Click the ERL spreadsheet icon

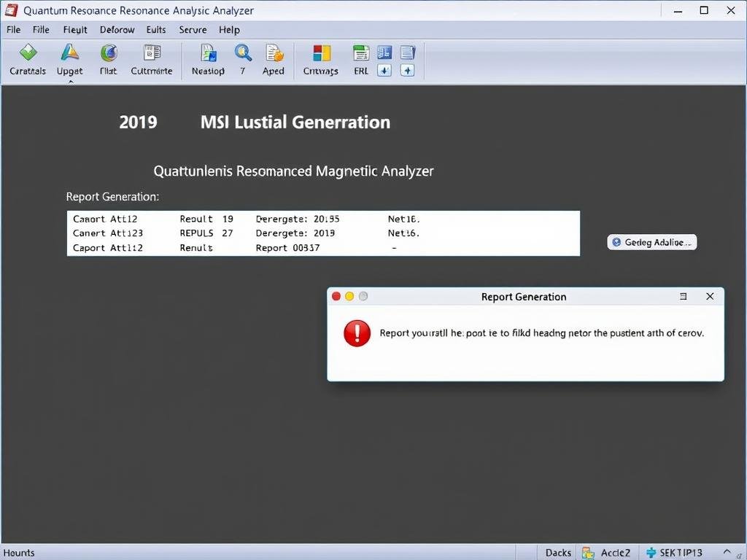(x=361, y=53)
